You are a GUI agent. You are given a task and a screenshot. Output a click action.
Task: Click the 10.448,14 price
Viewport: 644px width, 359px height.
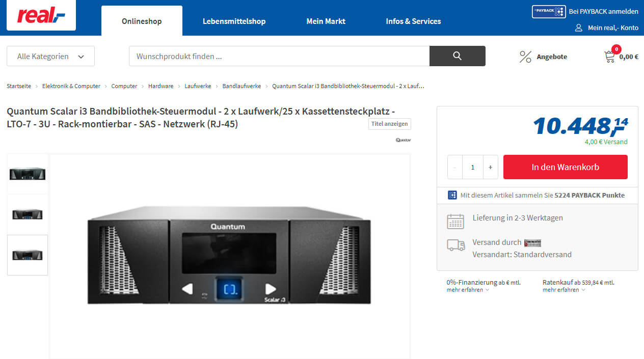(x=580, y=126)
